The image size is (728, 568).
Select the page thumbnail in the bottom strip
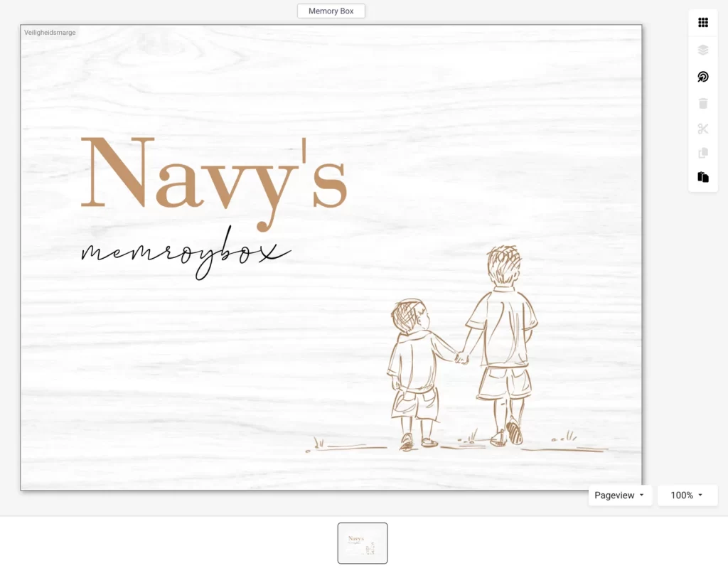coord(362,543)
